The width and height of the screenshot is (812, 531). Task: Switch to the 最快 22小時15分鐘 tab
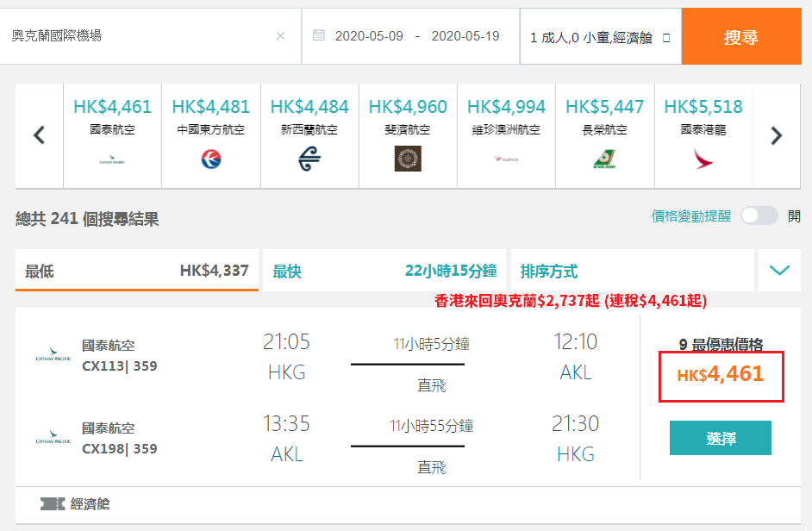pos(384,270)
